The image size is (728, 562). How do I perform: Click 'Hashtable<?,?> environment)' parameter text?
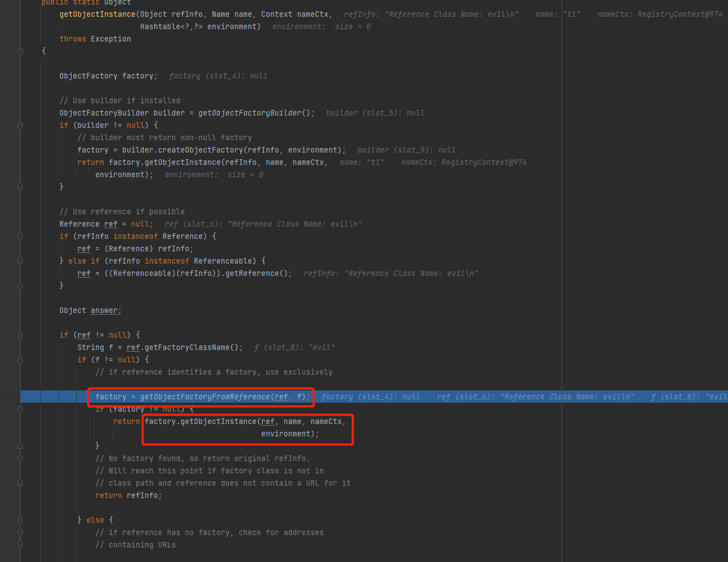click(200, 26)
